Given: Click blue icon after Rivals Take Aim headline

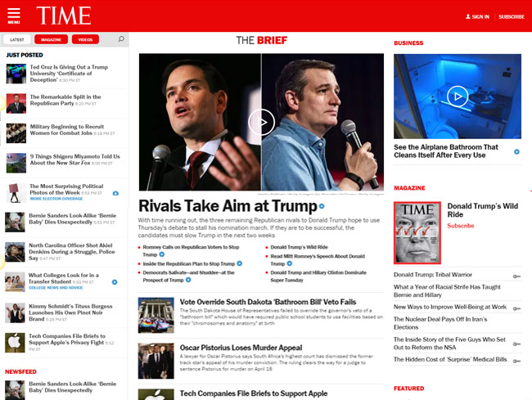Looking at the screenshot, I should [322, 206].
